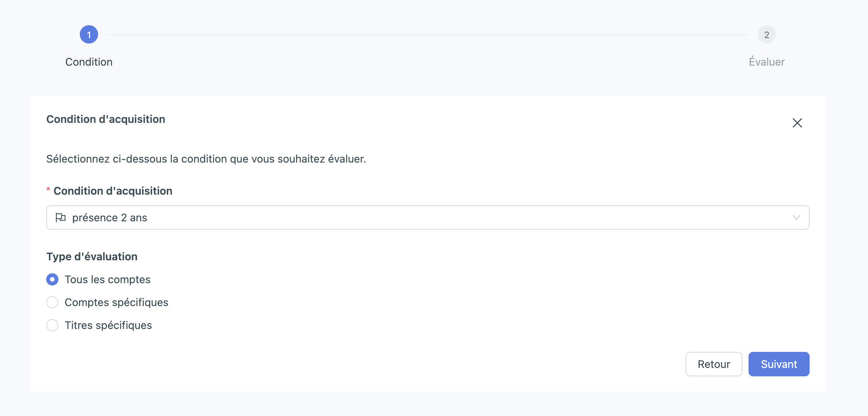Click the 'Condition d'acquisition' field label
The image size is (868, 416).
113,191
